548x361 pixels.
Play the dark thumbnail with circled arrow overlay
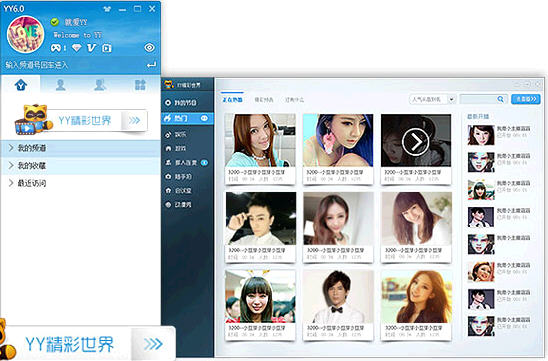coord(416,140)
